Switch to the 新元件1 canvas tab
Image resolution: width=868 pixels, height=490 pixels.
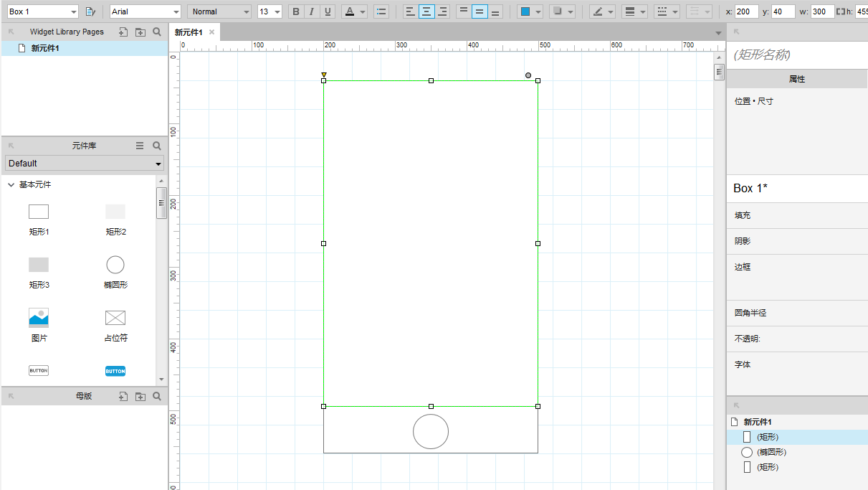tap(189, 32)
